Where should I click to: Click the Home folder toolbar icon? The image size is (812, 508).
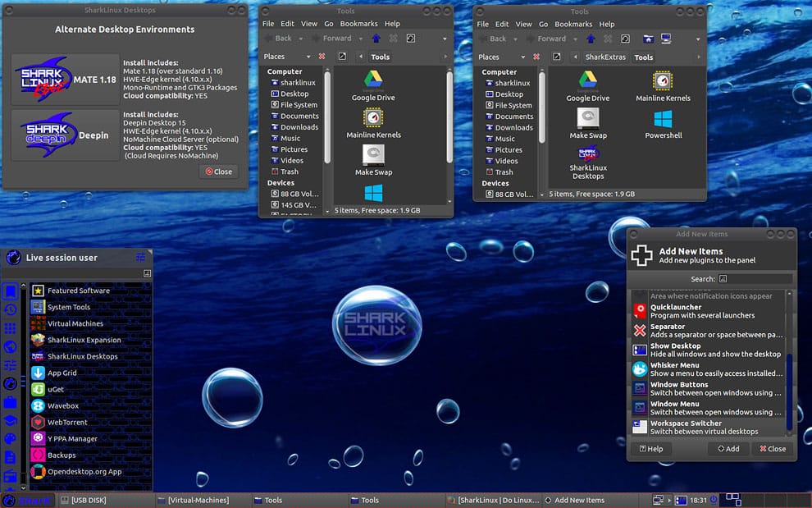(x=648, y=39)
